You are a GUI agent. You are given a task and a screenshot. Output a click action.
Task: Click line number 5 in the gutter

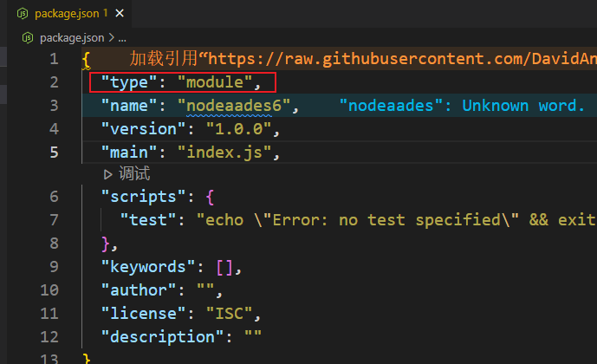pos(54,153)
